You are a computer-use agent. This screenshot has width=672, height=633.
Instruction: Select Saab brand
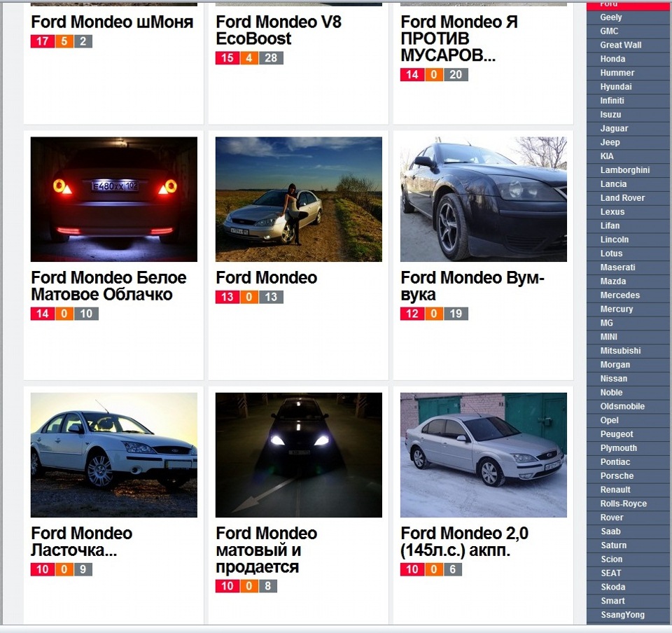pos(629,531)
